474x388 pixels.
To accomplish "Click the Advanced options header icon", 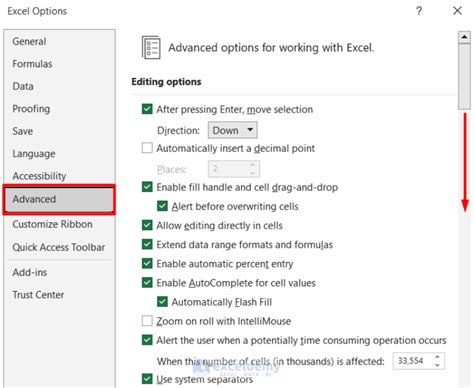I will pyautogui.click(x=151, y=48).
